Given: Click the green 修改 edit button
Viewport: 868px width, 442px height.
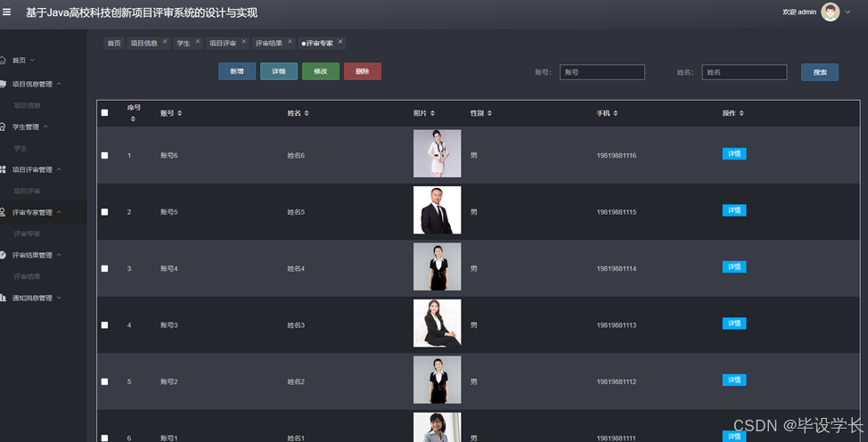Looking at the screenshot, I should 321,71.
